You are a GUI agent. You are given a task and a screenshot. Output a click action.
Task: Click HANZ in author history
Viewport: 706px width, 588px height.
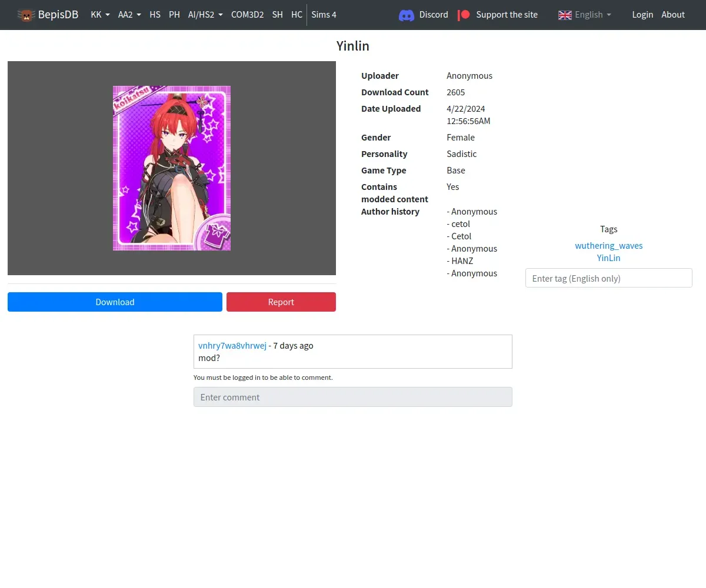tap(462, 260)
